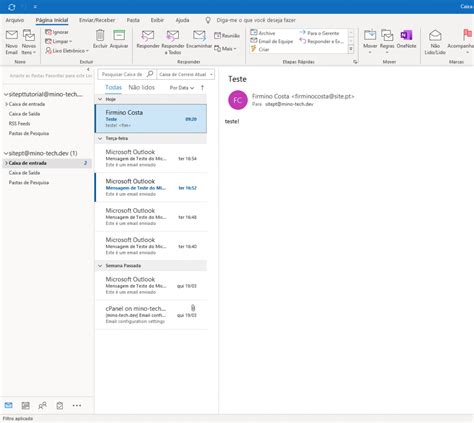
Task: Open the Arquivo tab
Action: pos(15,20)
